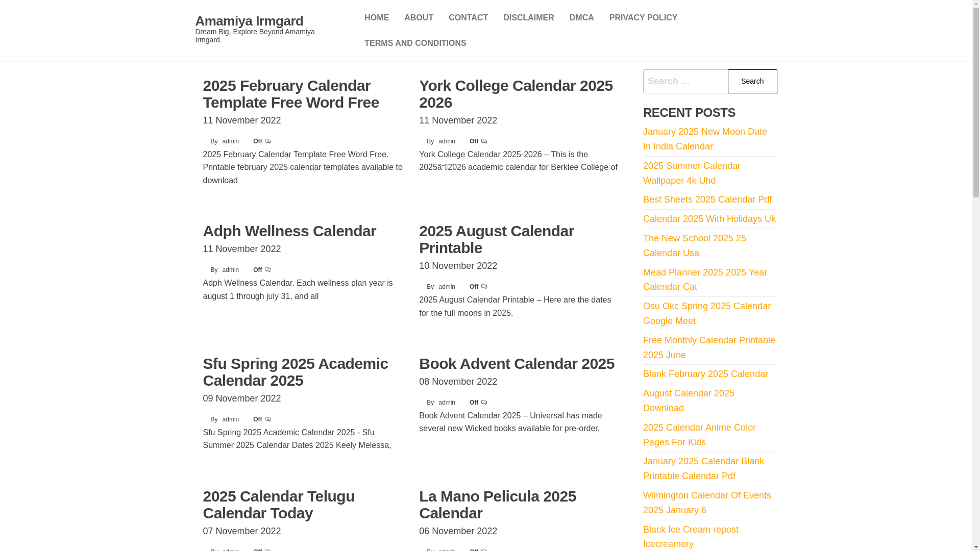Click admin author link on Book Advent post
Viewport: 980px width, 551px height.
447,403
